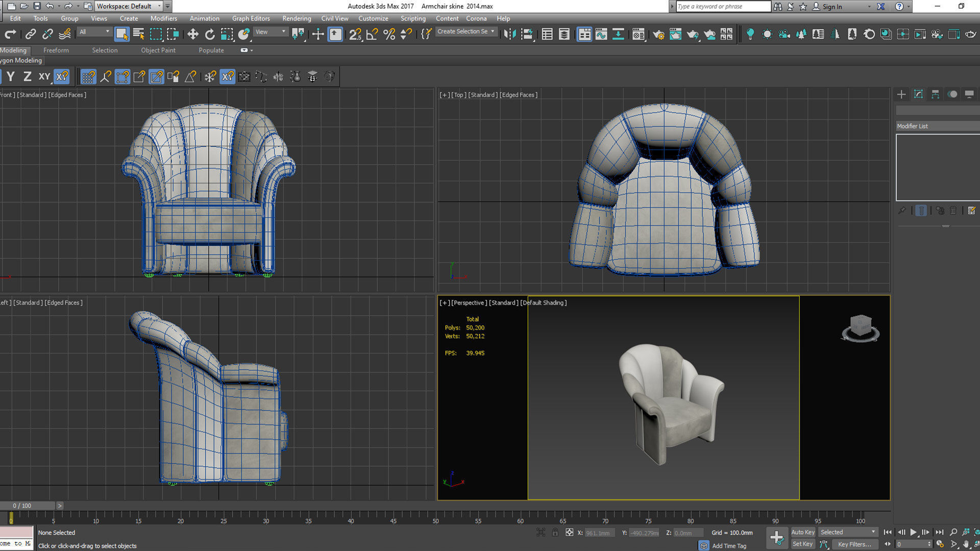The width and height of the screenshot is (980, 551).
Task: Click the teapot outline icon at toolbar end
Action: [x=970, y=34]
